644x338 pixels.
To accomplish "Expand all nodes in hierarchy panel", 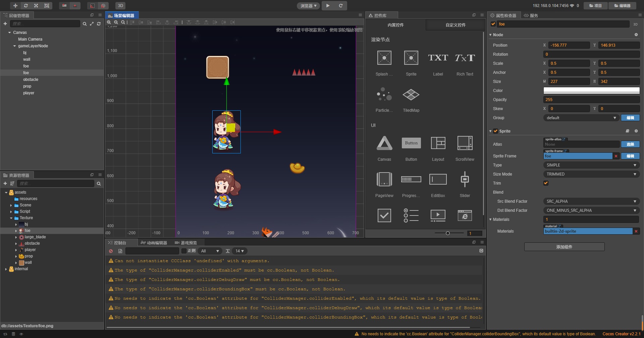I will click(92, 24).
